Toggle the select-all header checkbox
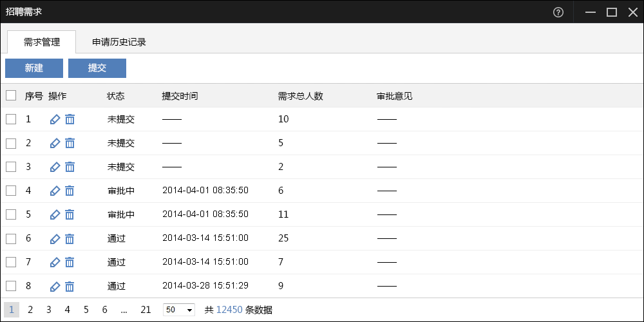Image resolution: width=644 pixels, height=322 pixels. 11,96
